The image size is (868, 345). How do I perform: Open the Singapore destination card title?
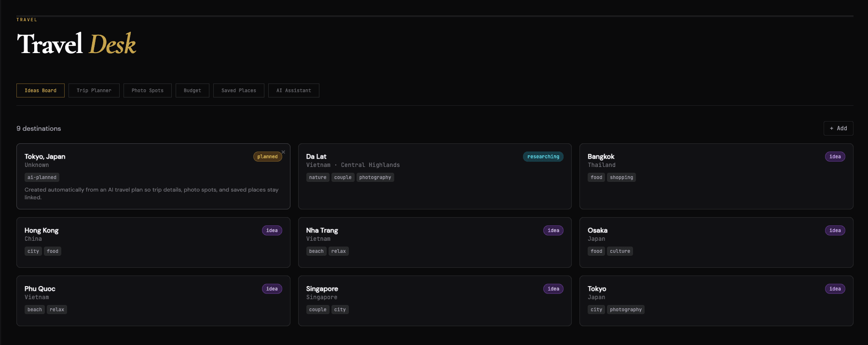[x=322, y=289]
